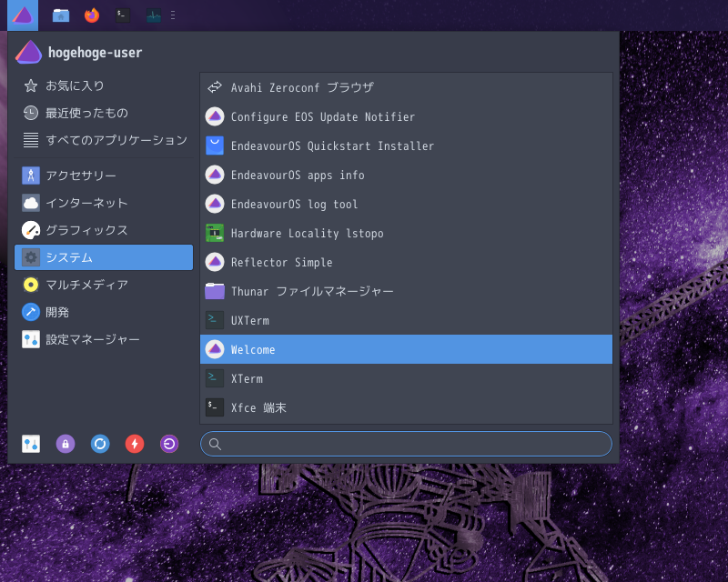The image size is (728, 582).
Task: Launch XTerm entry
Action: point(406,378)
